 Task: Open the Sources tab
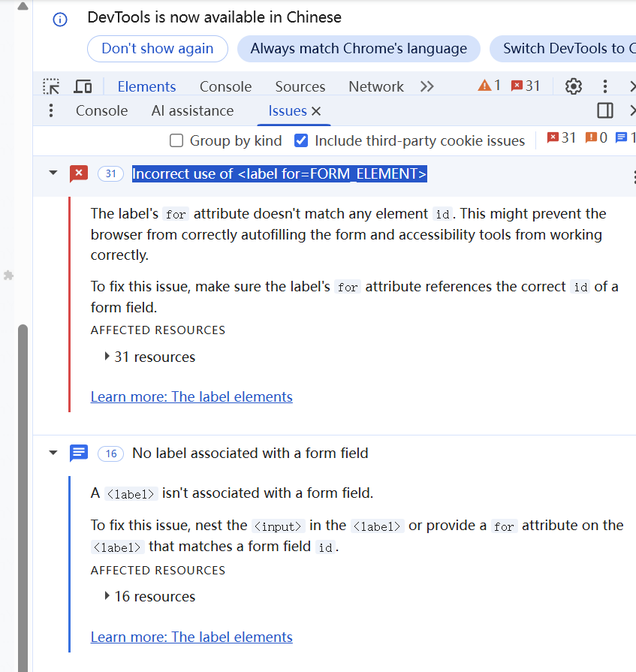click(300, 86)
